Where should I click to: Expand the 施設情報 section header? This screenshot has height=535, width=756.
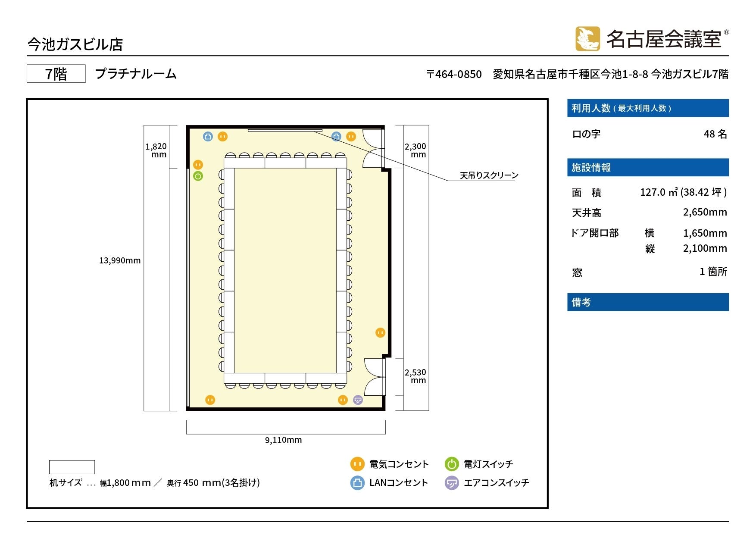point(647,167)
